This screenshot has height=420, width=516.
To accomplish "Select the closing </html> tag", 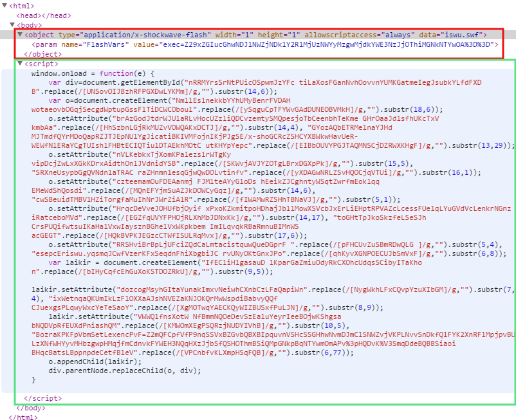I will tap(23, 417).
